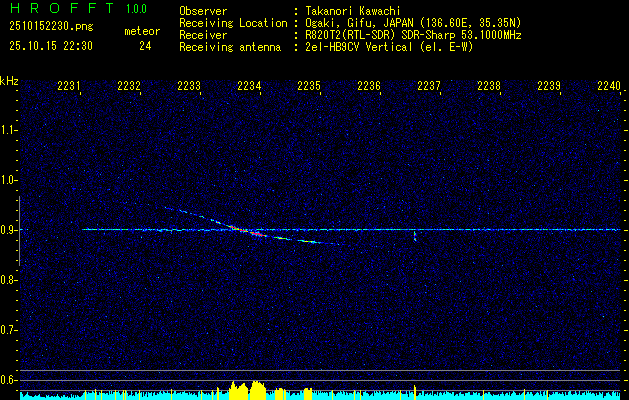
Task: Click the short vertical echo near 2236:40
Action: (415, 236)
